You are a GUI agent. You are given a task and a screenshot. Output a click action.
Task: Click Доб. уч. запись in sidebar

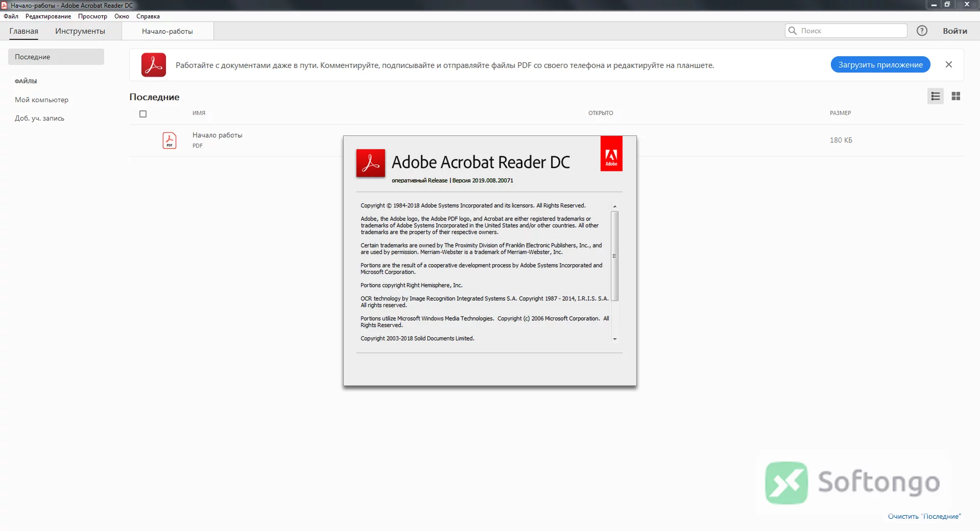click(39, 118)
